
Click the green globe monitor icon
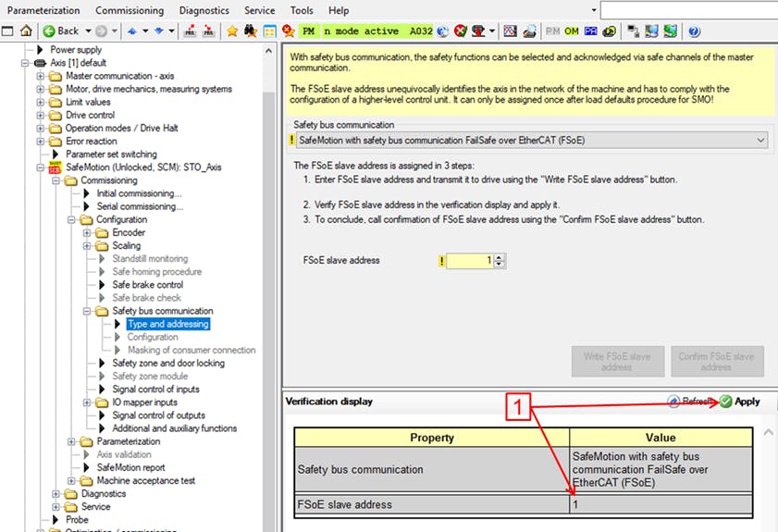pos(671,31)
